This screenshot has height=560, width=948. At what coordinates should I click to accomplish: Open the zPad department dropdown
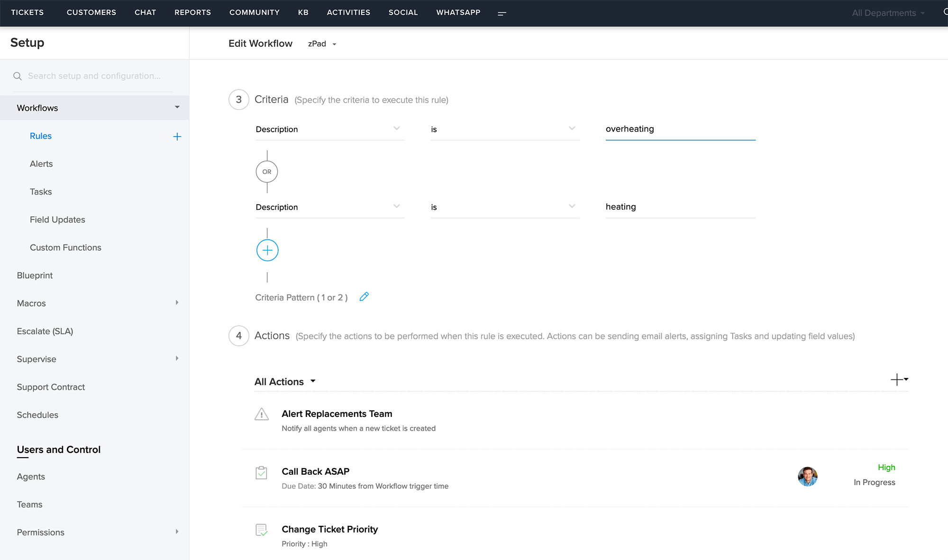coord(322,44)
